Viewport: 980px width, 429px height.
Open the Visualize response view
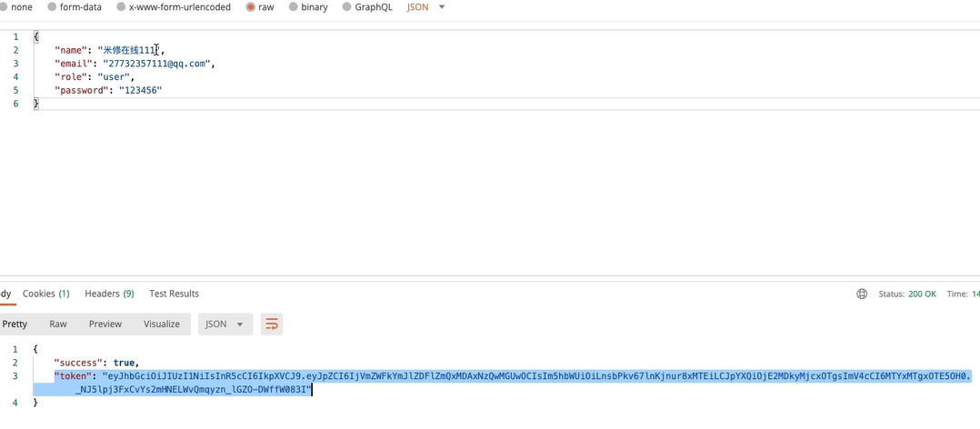coord(162,324)
